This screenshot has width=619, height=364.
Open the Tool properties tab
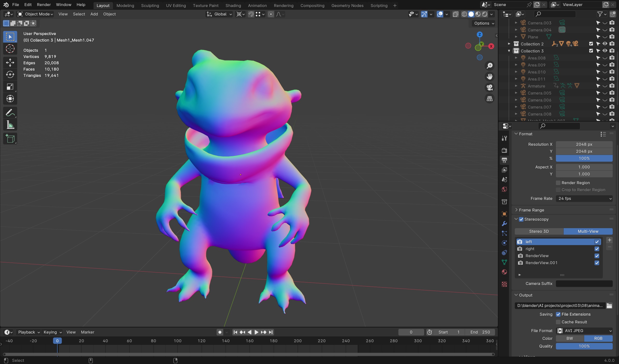point(504,138)
